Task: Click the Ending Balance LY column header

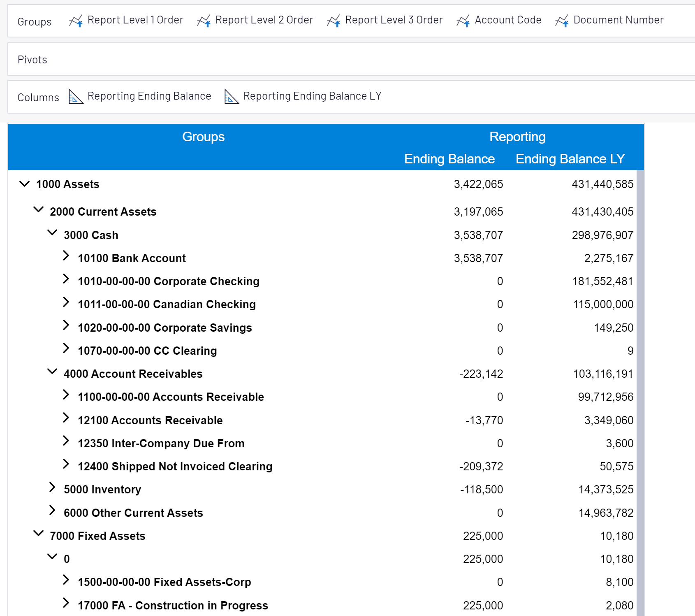Action: [570, 159]
